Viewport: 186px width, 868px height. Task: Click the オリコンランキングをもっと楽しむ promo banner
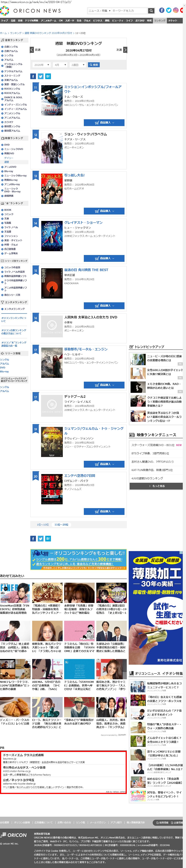click(79, 560)
